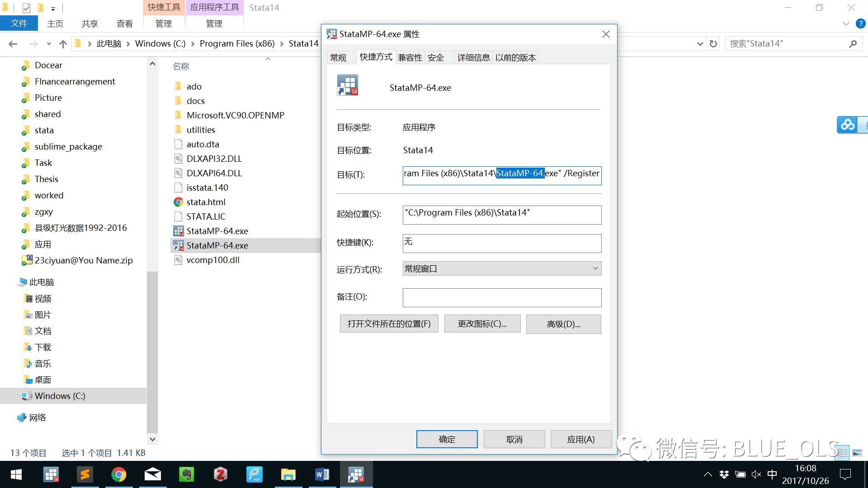This screenshot has width=868, height=488.
Task: Select the 兼容性 tab in properties dialog
Action: point(410,57)
